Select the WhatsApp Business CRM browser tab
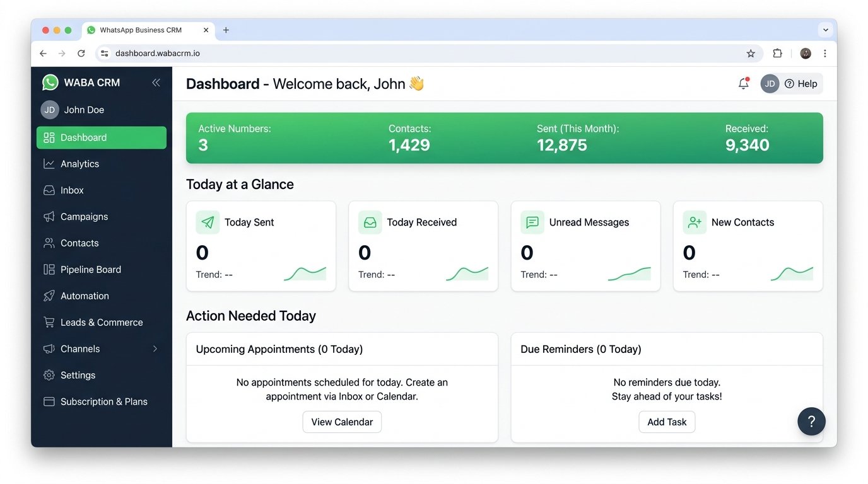 coord(149,30)
